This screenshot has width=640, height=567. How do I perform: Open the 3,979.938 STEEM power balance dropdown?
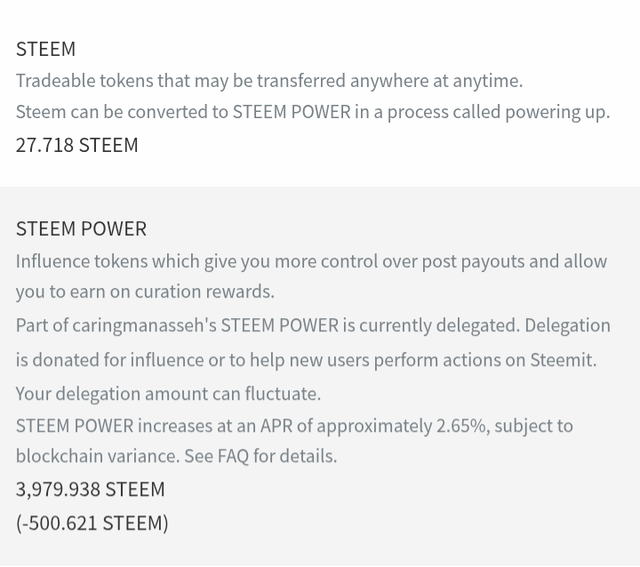coord(90,489)
